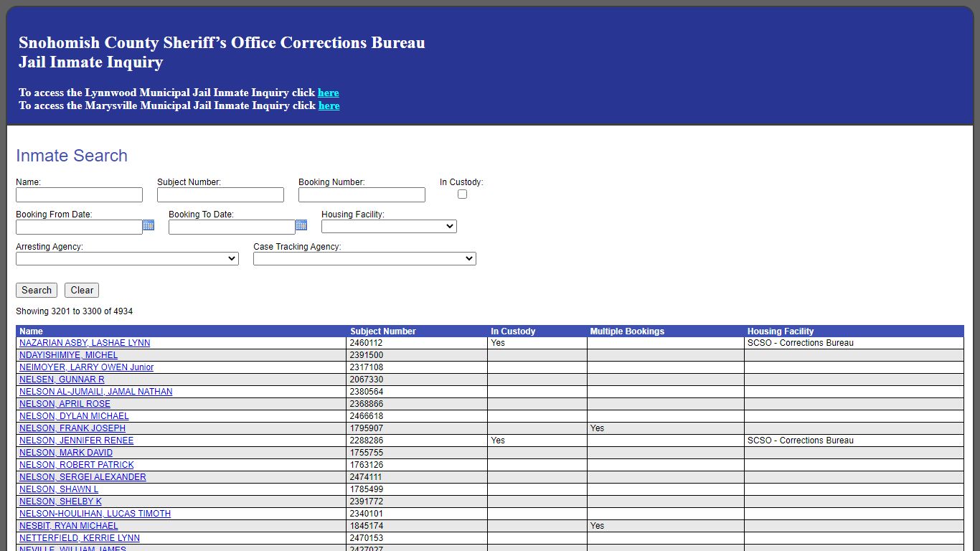
Task: Focus the Subject Number input field
Action: 220,195
